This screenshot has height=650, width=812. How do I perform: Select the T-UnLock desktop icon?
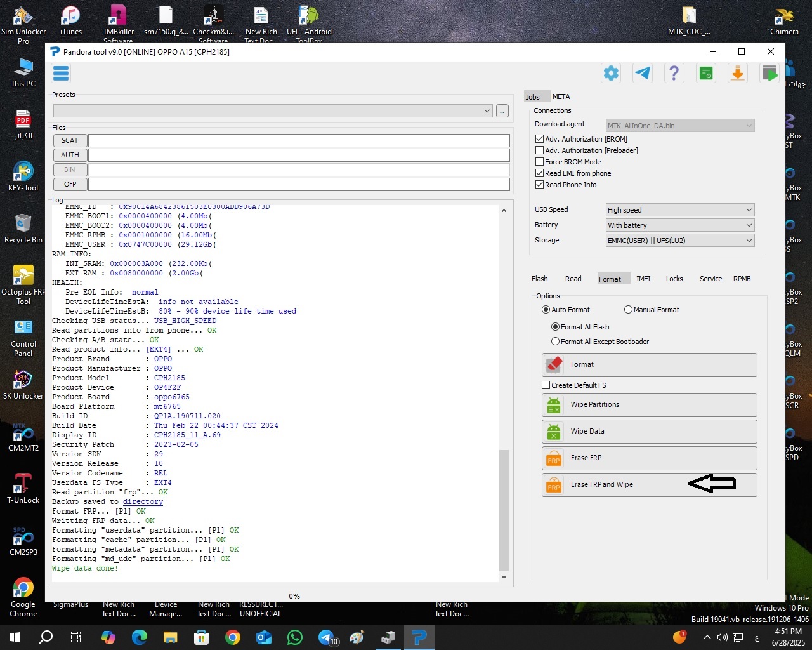pos(23,489)
